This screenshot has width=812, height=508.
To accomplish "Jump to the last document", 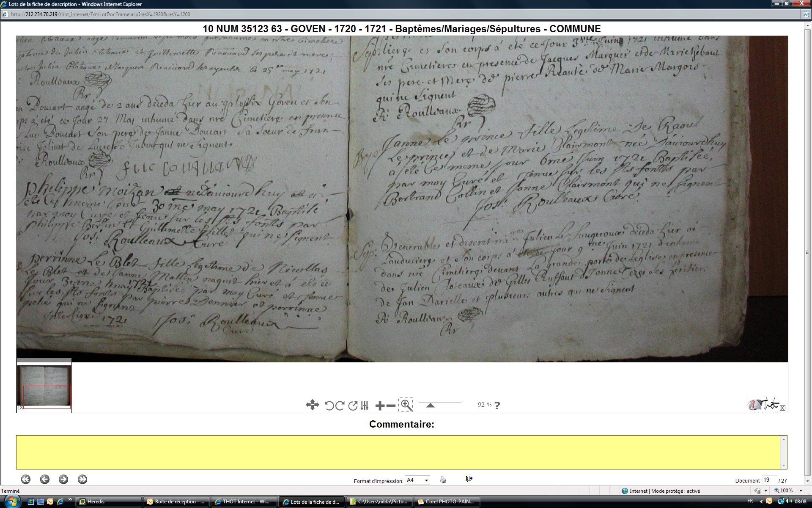I will click(82, 479).
